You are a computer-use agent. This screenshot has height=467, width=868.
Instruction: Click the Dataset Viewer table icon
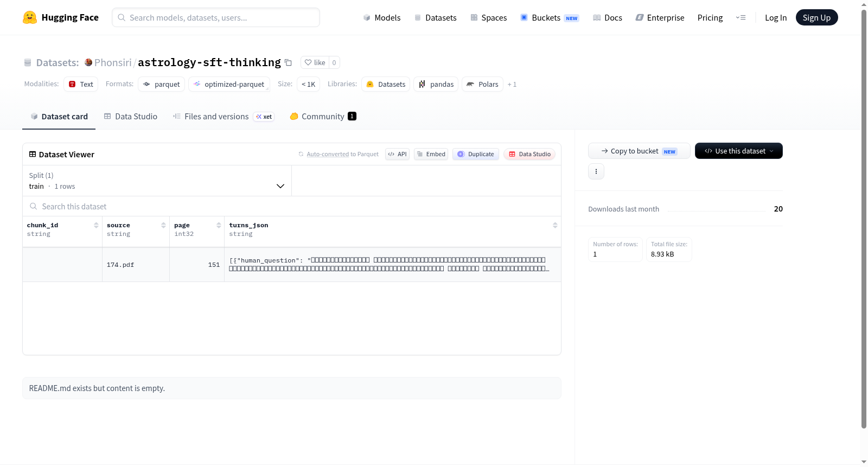[x=33, y=154]
